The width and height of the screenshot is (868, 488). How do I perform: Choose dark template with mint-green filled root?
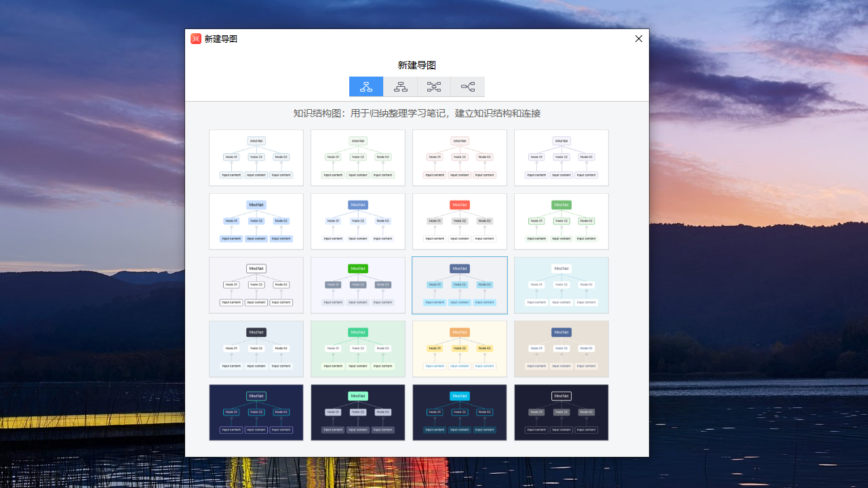click(x=358, y=413)
